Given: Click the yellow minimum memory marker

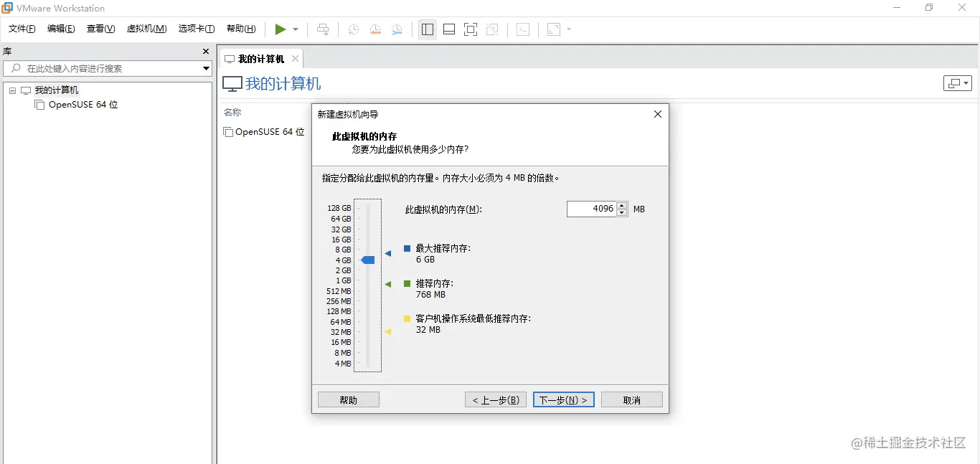Looking at the screenshot, I should point(388,331).
